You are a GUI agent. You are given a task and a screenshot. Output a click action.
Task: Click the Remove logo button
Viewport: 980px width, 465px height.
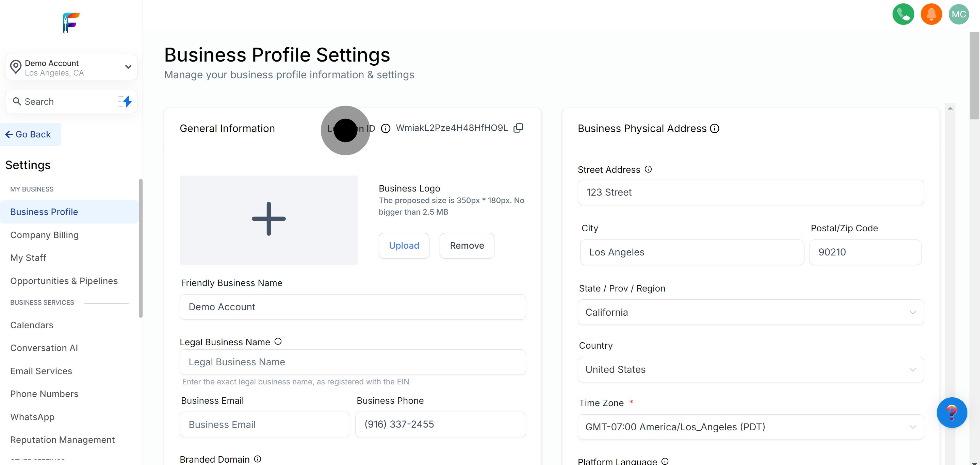click(467, 246)
